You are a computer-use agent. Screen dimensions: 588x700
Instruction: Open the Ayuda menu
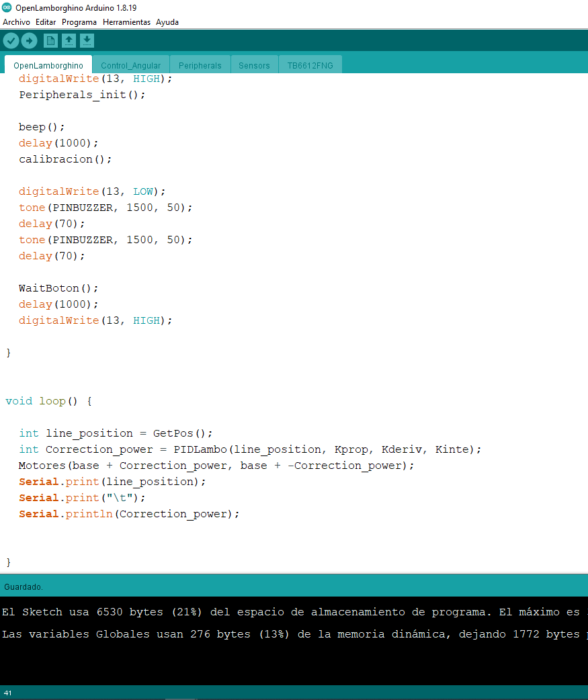pos(167,22)
